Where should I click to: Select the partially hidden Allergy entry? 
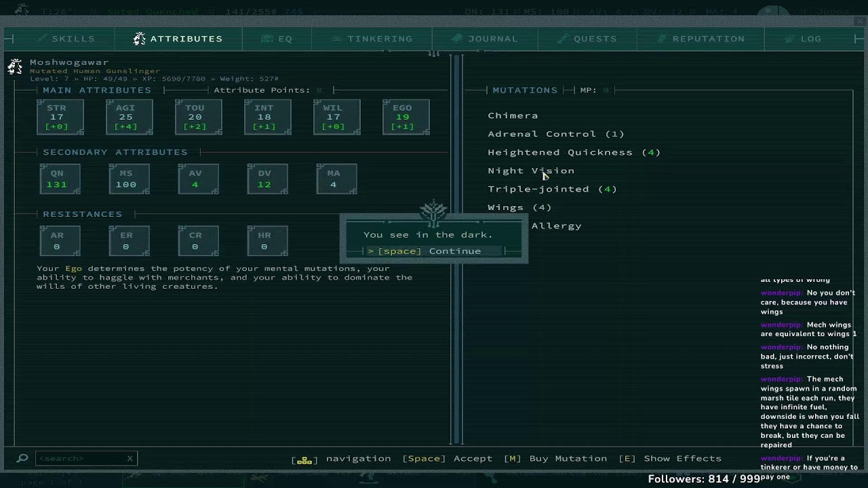pos(556,226)
